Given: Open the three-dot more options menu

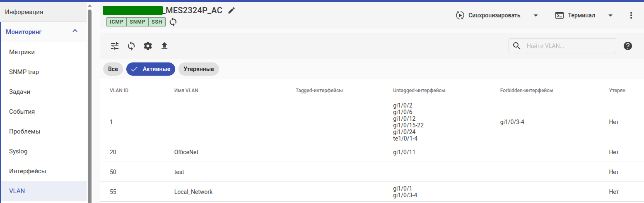Looking at the screenshot, I should point(631,15).
